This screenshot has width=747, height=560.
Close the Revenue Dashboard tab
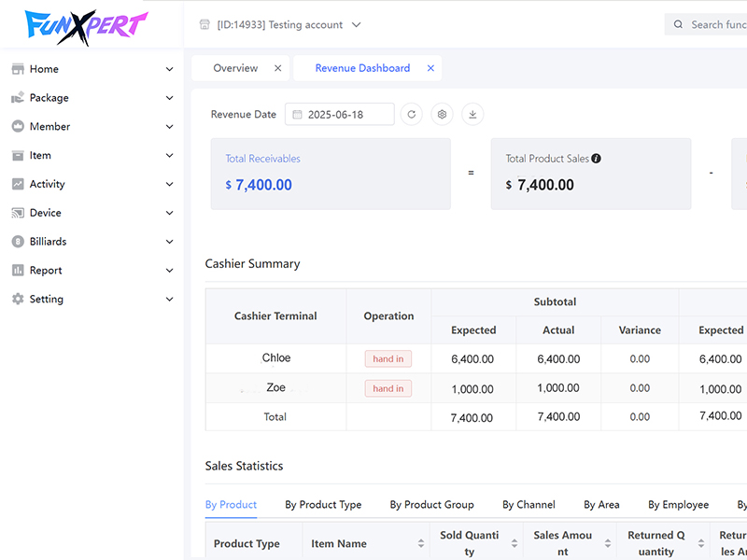430,68
